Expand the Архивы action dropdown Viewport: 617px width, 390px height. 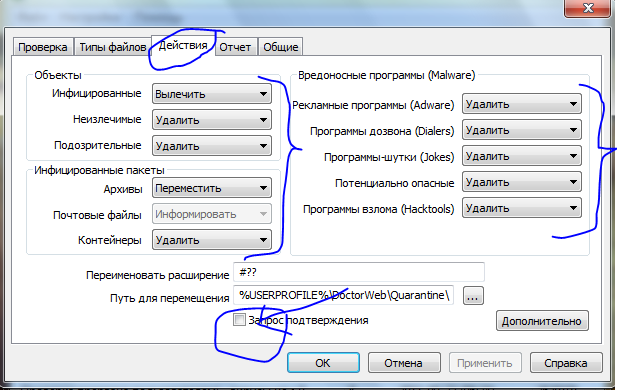pyautogui.click(x=212, y=188)
